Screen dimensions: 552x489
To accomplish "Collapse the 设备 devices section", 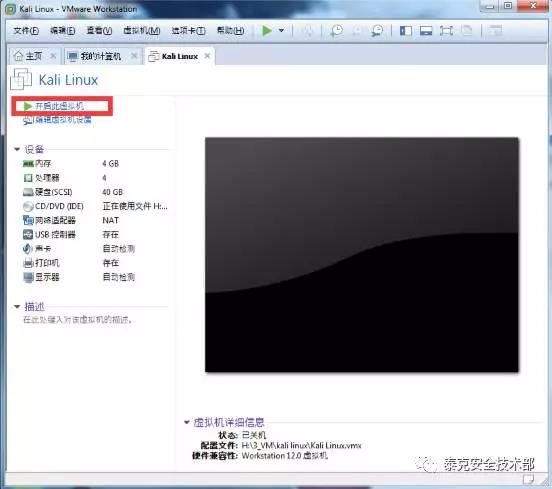I will pyautogui.click(x=17, y=149).
